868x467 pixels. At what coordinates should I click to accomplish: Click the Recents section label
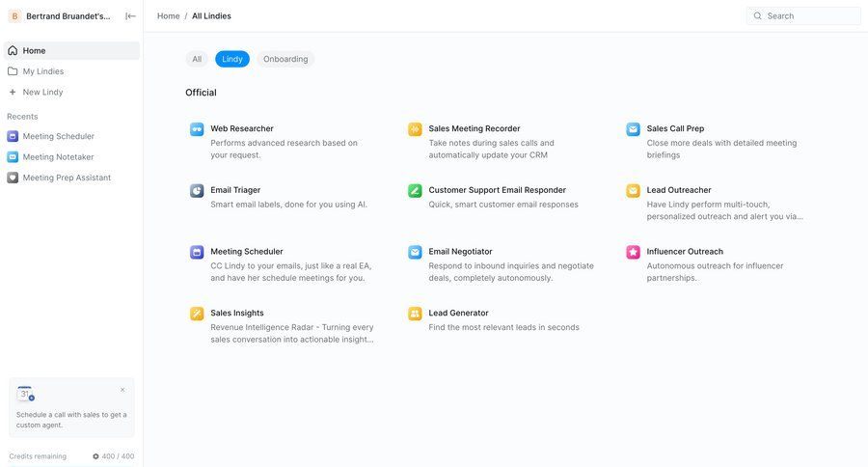click(22, 117)
